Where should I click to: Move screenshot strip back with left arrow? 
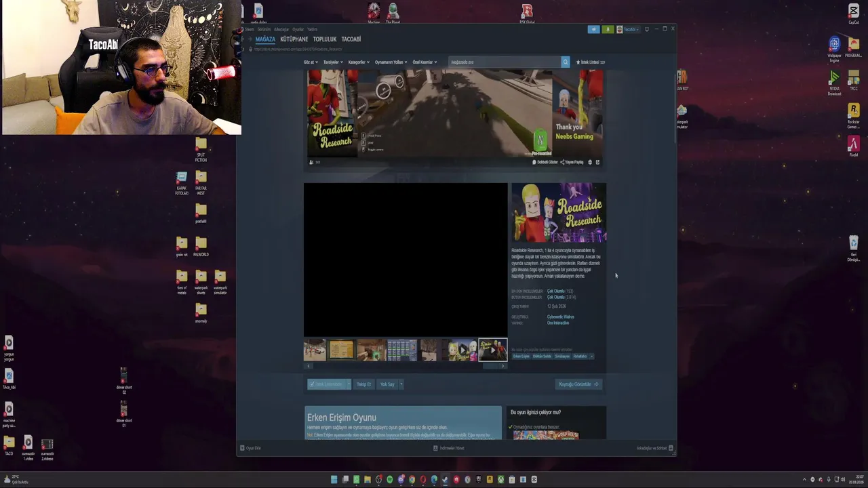309,366
